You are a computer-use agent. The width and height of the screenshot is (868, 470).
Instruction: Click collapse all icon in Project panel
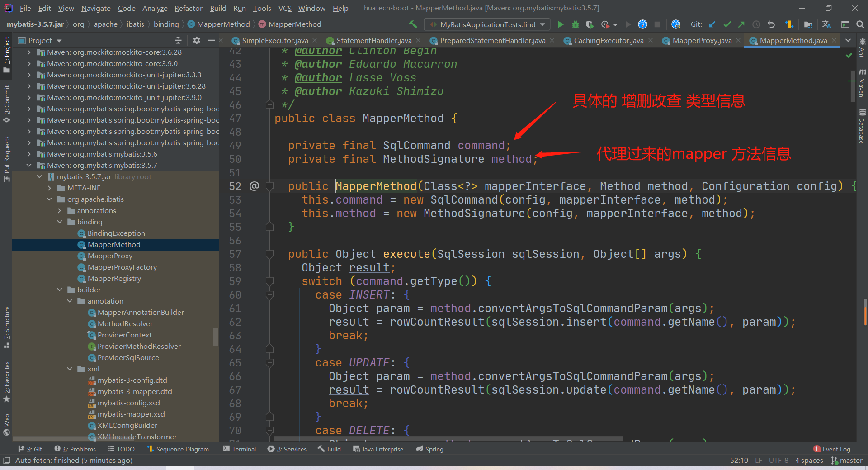point(178,40)
